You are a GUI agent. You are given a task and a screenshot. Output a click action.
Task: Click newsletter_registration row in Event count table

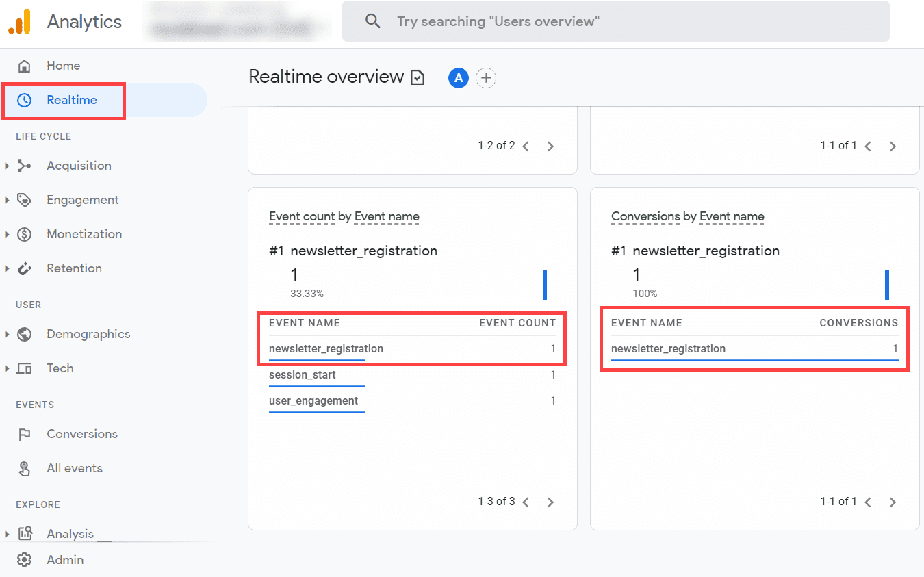tap(412, 349)
